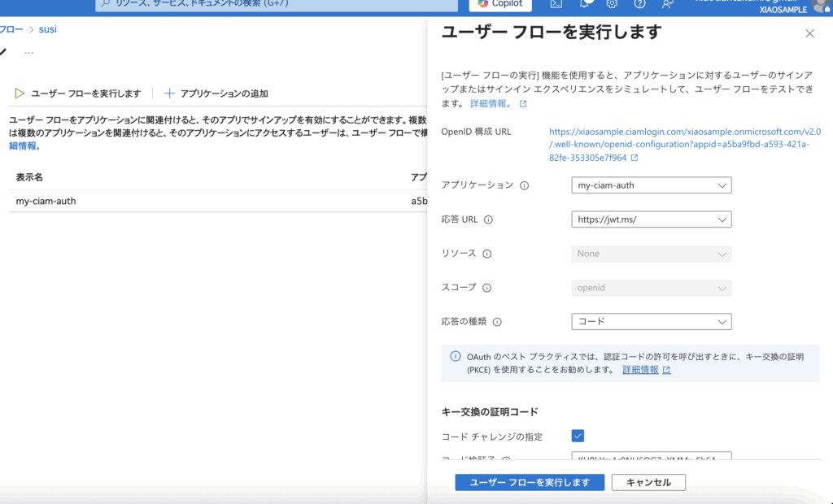Screen dimensions: 833x504
Task: Open portal settings gear icon
Action: pos(612,4)
